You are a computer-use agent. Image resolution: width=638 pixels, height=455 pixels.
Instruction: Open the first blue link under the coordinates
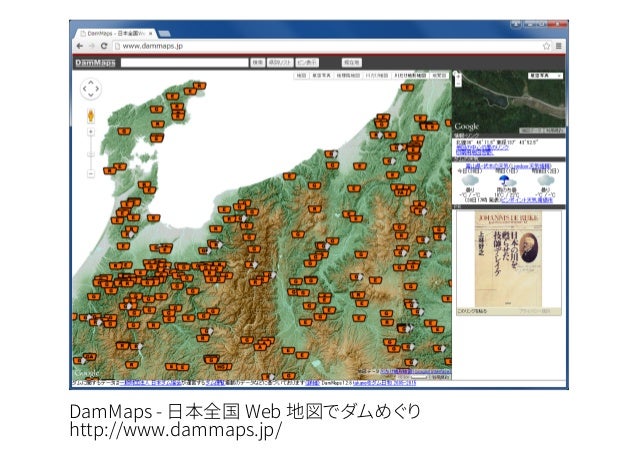point(482,147)
